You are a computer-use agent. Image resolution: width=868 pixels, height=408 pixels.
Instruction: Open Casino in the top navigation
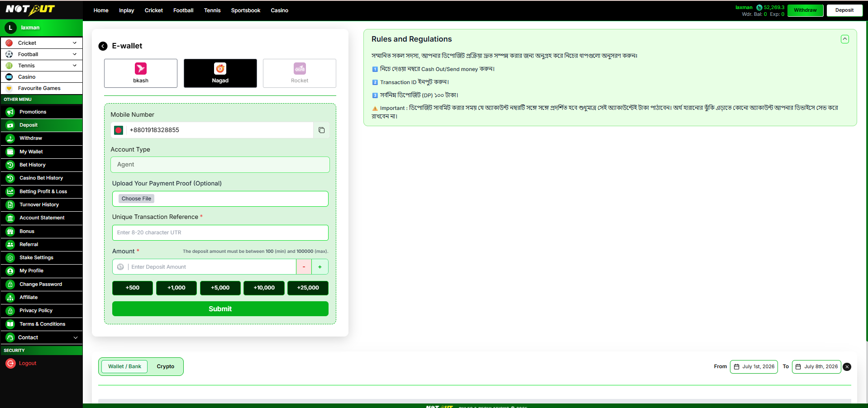pos(280,10)
